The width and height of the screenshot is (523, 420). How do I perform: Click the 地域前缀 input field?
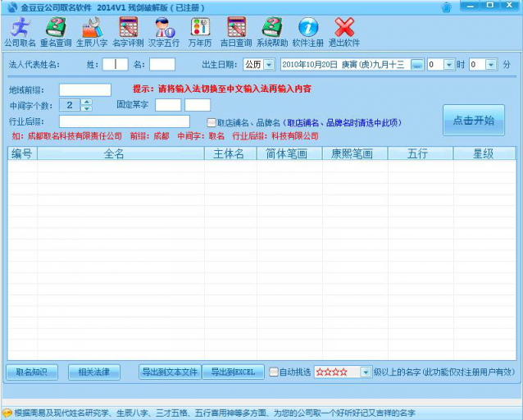point(84,89)
